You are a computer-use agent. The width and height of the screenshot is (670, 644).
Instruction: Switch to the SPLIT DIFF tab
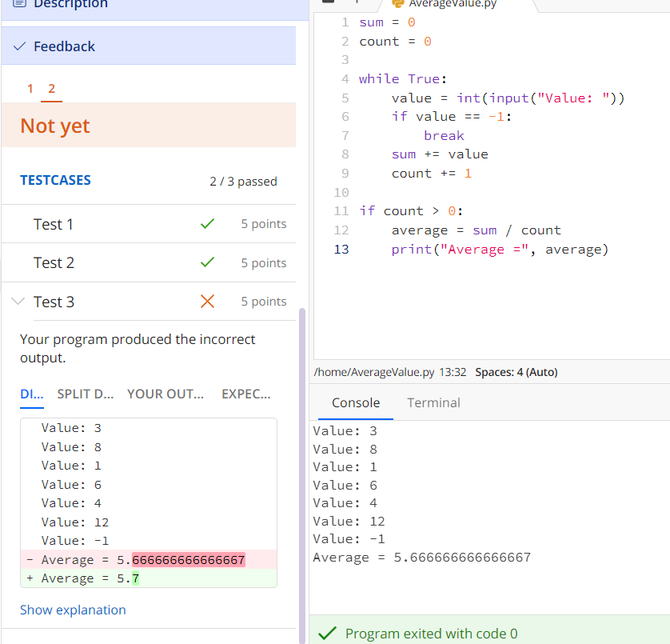[85, 394]
